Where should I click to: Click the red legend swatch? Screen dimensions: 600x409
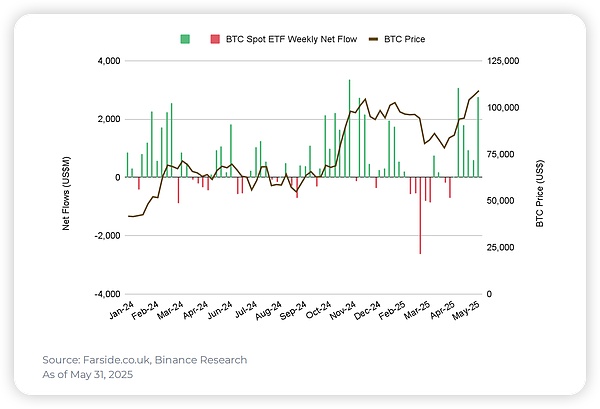tap(213, 38)
